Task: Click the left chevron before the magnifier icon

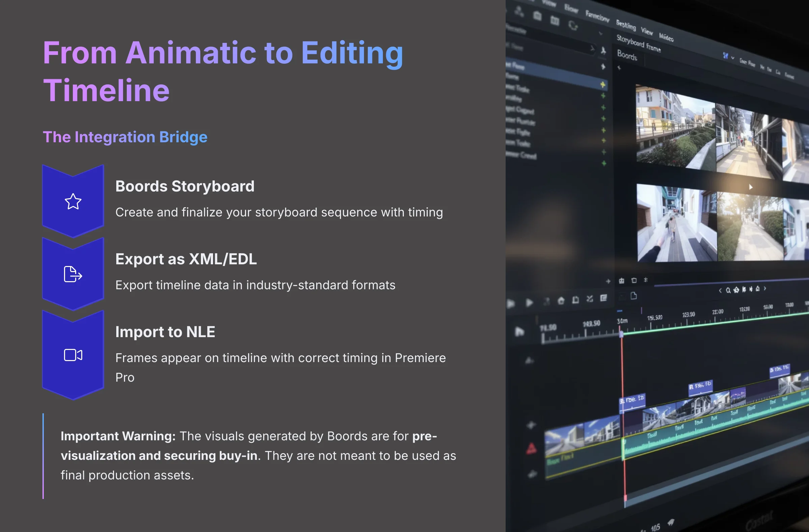Action: [720, 290]
